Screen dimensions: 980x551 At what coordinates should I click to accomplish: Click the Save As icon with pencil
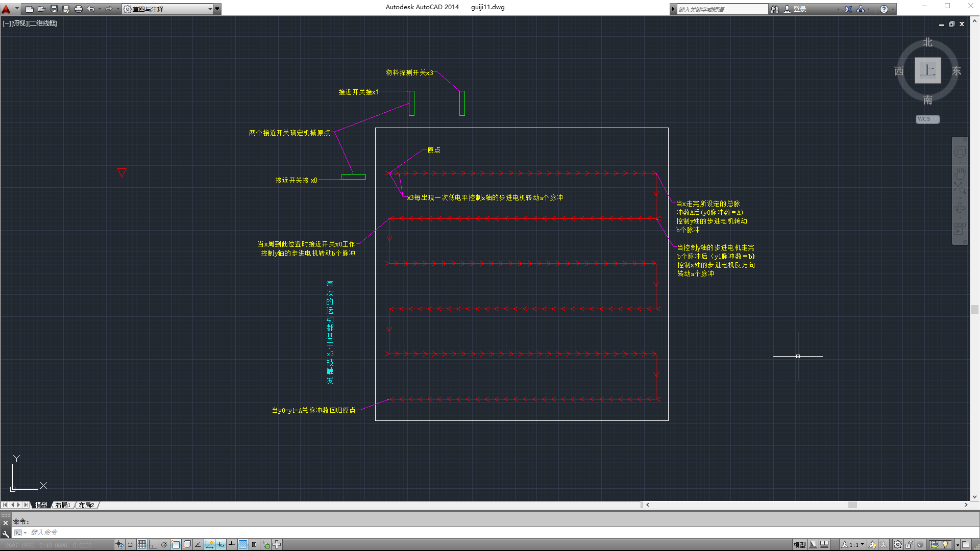(x=66, y=9)
